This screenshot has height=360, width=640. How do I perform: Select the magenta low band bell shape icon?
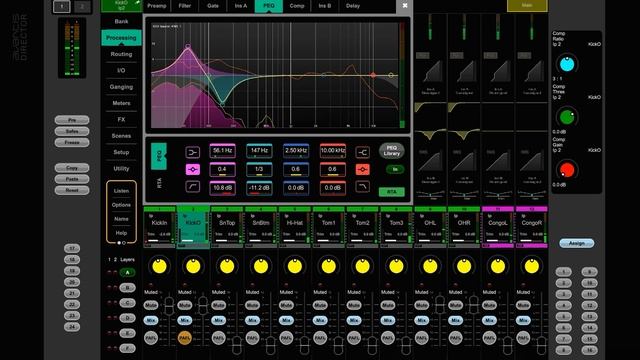(x=193, y=169)
